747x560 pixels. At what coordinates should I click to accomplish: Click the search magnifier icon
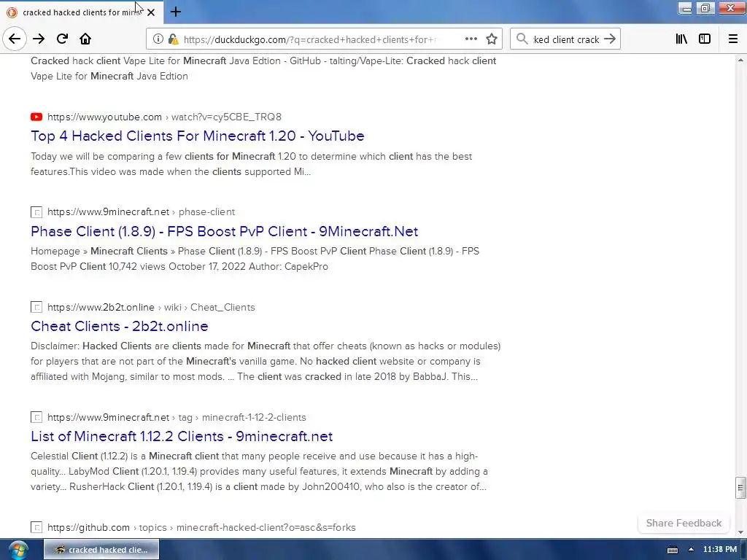click(x=522, y=39)
